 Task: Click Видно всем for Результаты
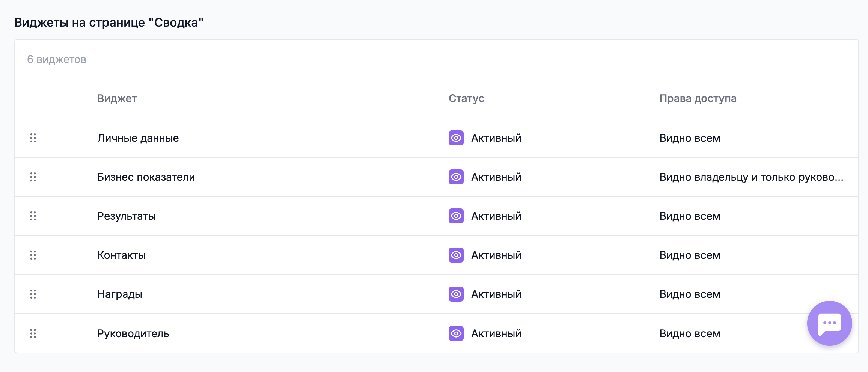click(690, 216)
